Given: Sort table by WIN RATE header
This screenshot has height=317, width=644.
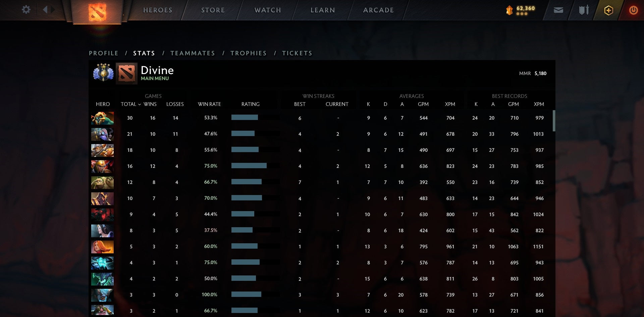Looking at the screenshot, I should 209,104.
